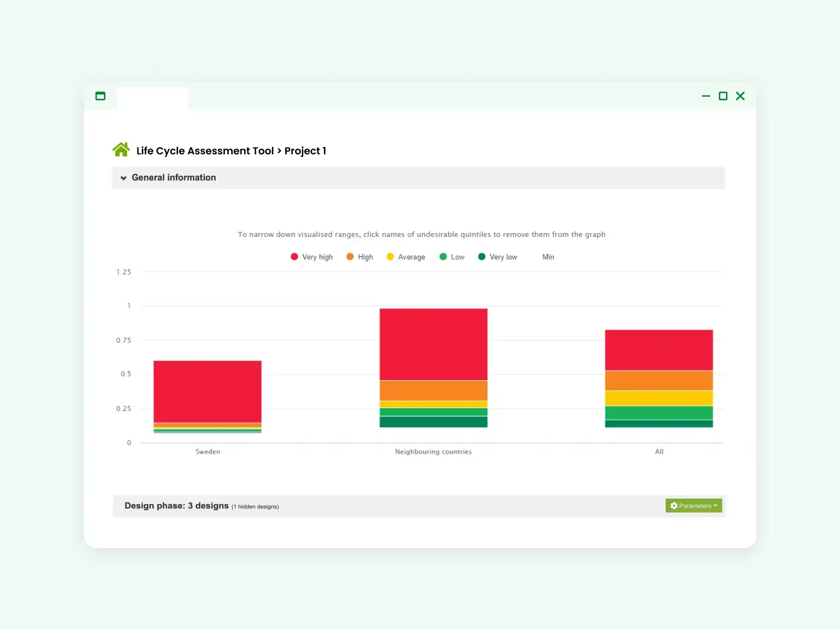Switch to the blank tab at the top
This screenshot has width=840, height=630.
click(x=152, y=99)
